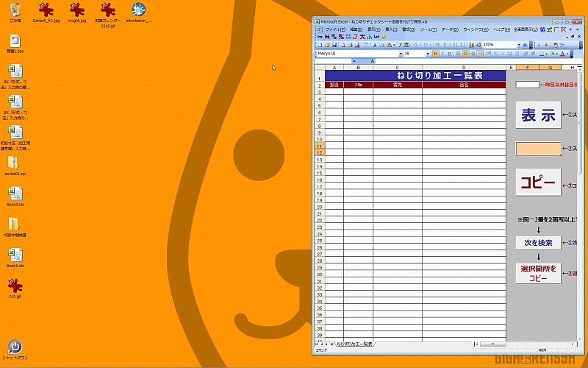Select column C header
Screen dimensions: 588x368
[398, 68]
